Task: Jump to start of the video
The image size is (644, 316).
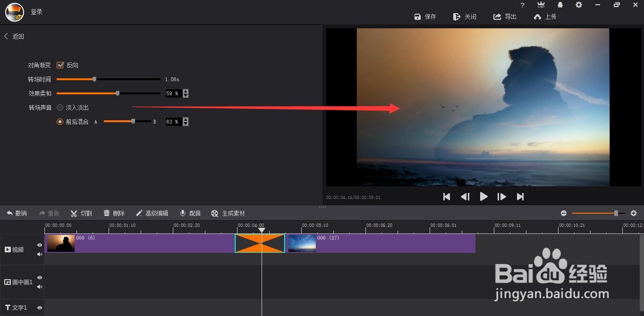Action: [x=447, y=197]
